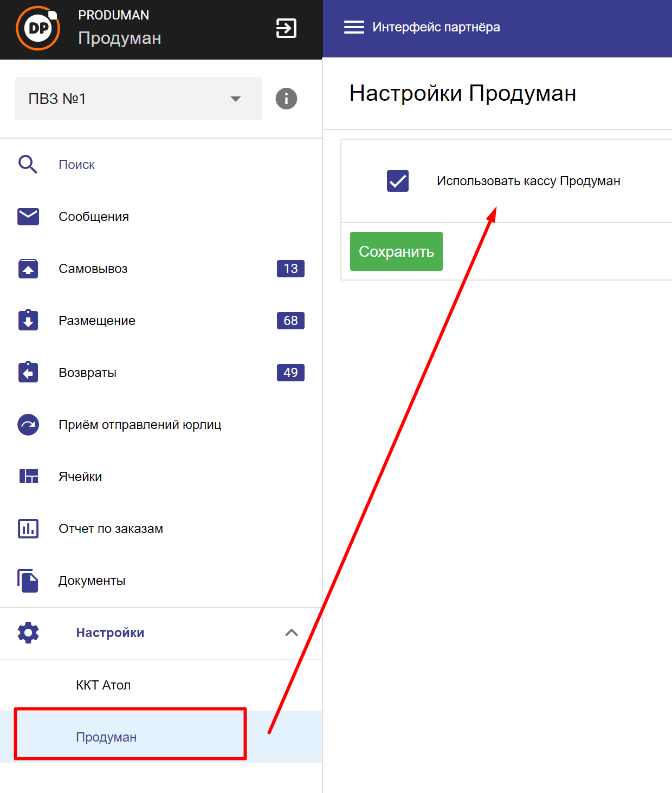The height and width of the screenshot is (793, 672).
Task: Click the Возвраты returns icon
Action: point(28,372)
